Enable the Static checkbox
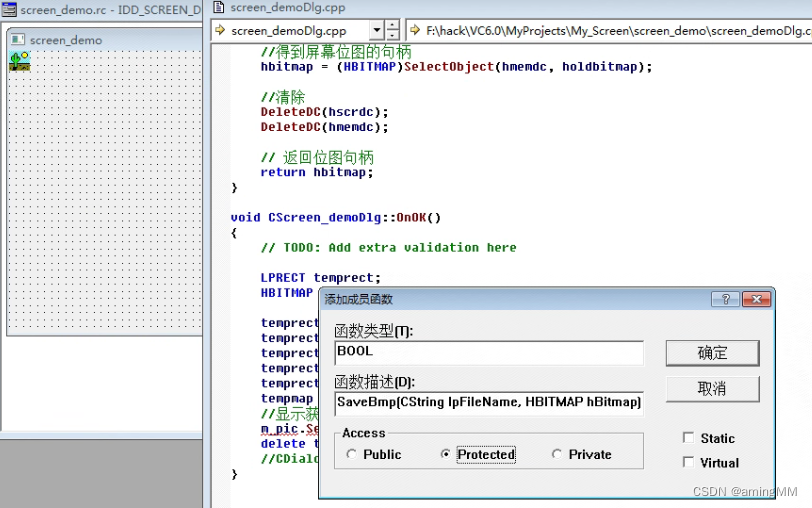 (x=688, y=438)
